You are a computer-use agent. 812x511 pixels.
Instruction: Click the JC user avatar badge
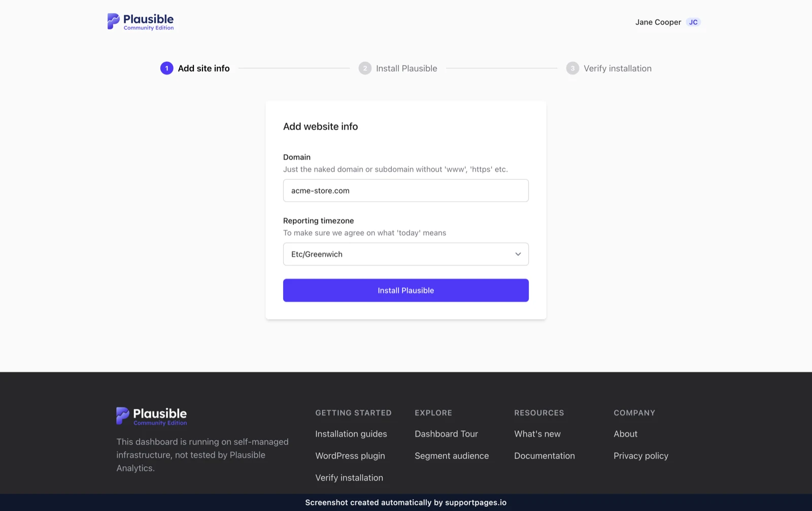(x=693, y=22)
